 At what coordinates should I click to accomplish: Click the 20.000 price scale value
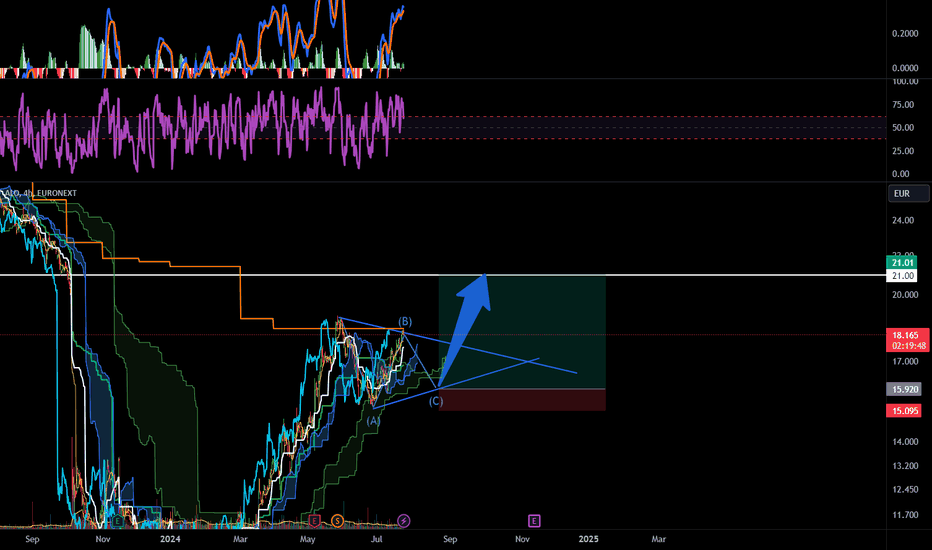click(x=905, y=295)
